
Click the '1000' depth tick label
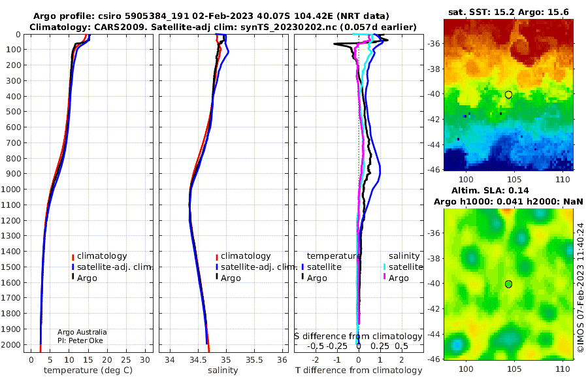tap(11, 189)
